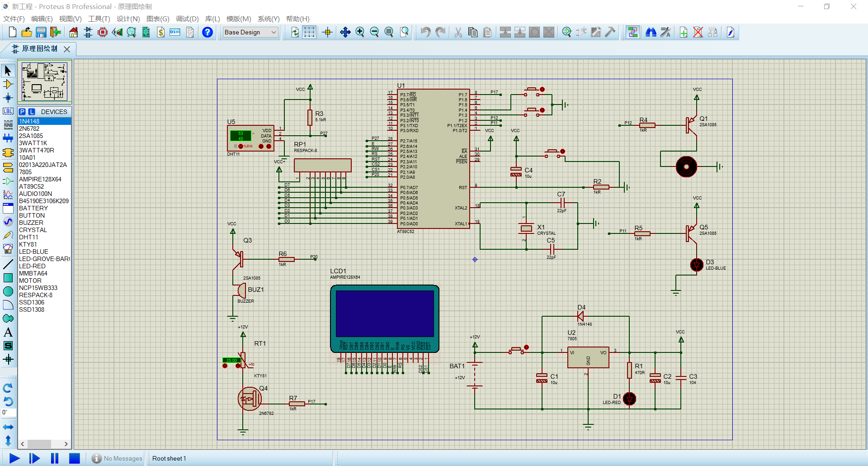Search and tag with binoculars icon
The height and width of the screenshot is (466, 868).
pos(651,32)
